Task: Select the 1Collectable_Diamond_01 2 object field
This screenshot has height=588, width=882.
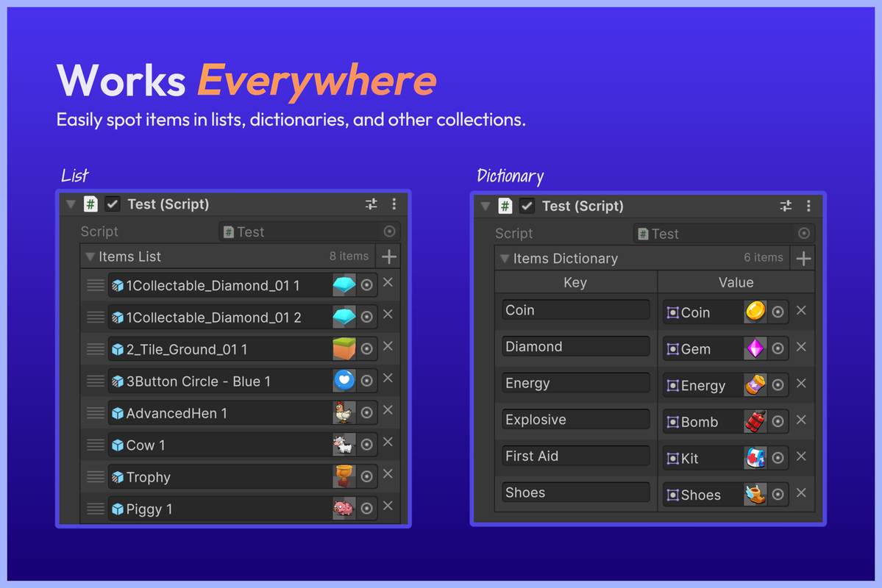Action: pos(243,317)
